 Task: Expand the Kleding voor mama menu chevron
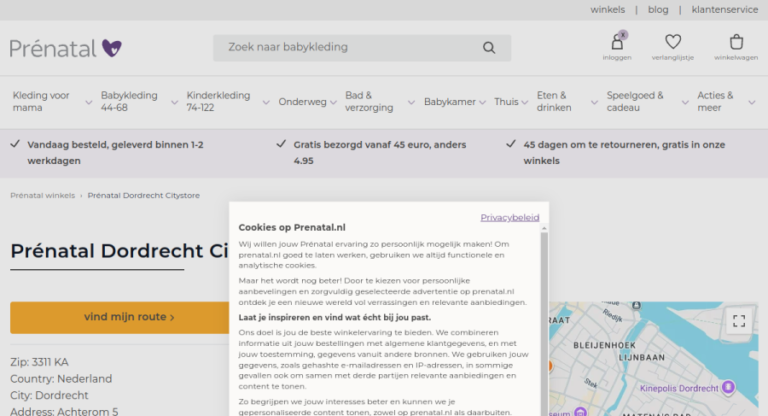coord(89,102)
